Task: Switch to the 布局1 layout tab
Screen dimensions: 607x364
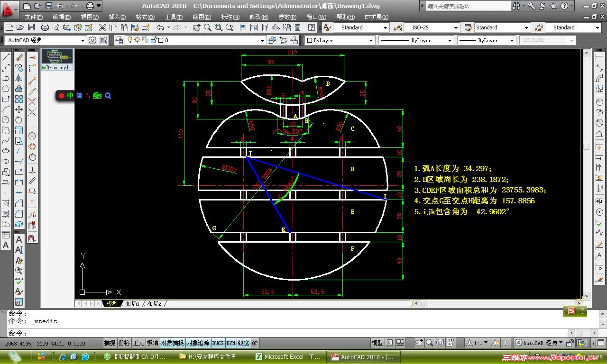Action: click(x=132, y=304)
